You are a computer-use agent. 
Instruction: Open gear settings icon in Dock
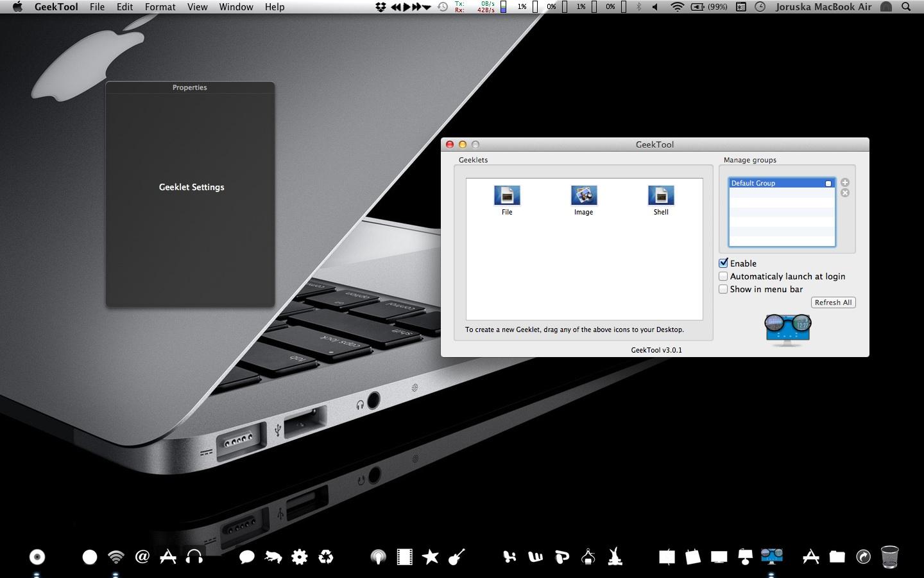coord(300,557)
